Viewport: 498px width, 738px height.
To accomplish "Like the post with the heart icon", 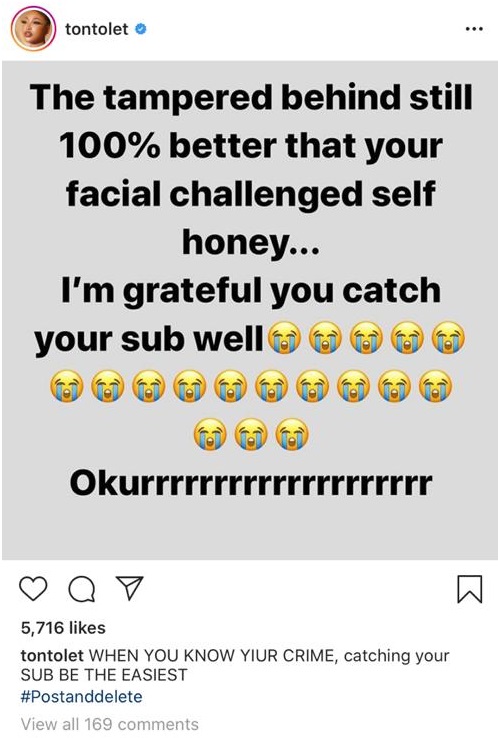I will (33, 588).
